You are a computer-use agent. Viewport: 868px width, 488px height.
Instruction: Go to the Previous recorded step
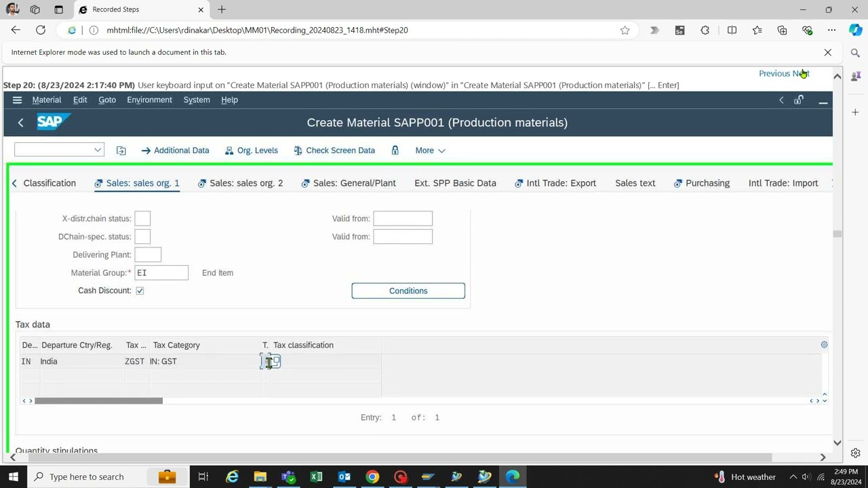[774, 73]
